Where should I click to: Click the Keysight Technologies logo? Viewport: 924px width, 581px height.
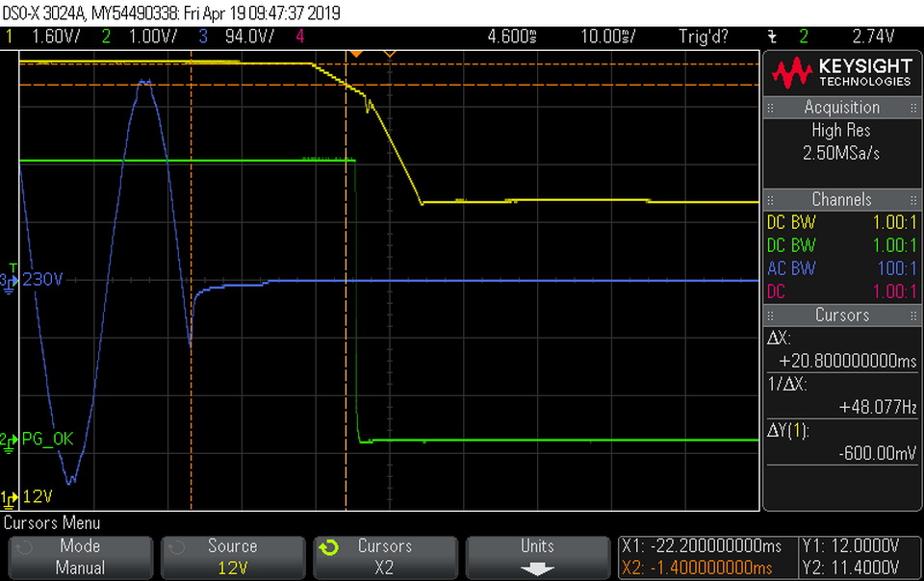coord(841,73)
